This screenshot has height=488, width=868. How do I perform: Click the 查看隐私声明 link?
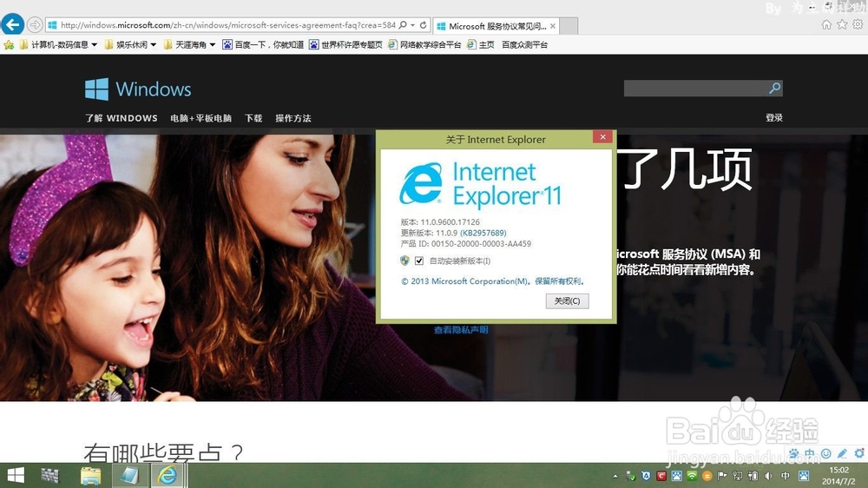pos(461,330)
